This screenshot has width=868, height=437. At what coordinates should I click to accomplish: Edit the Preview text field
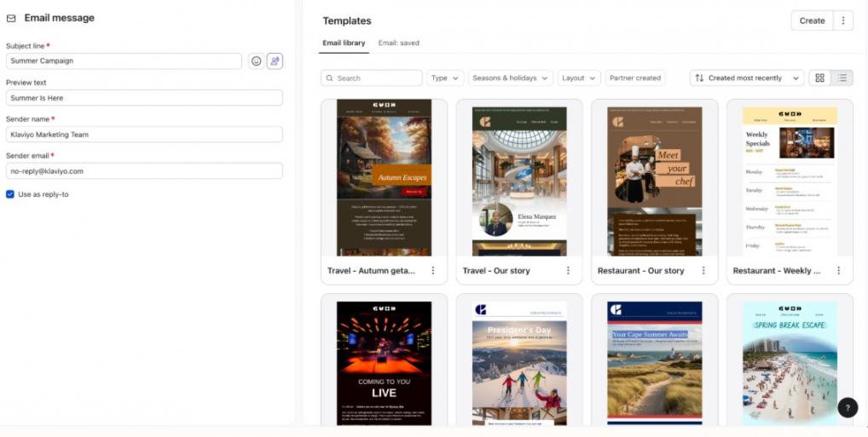click(x=144, y=98)
